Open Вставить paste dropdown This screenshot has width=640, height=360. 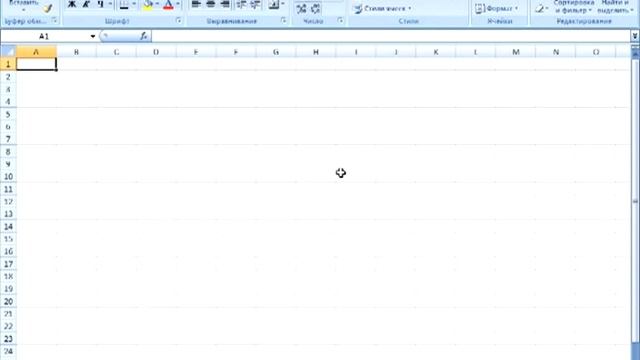(24, 6)
